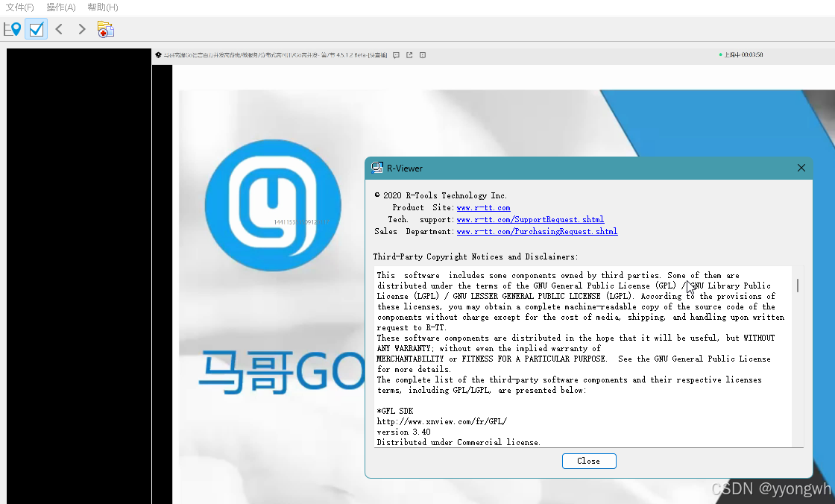Click the graduation cap icon in preview header
The image size is (835, 504).
[x=158, y=55]
